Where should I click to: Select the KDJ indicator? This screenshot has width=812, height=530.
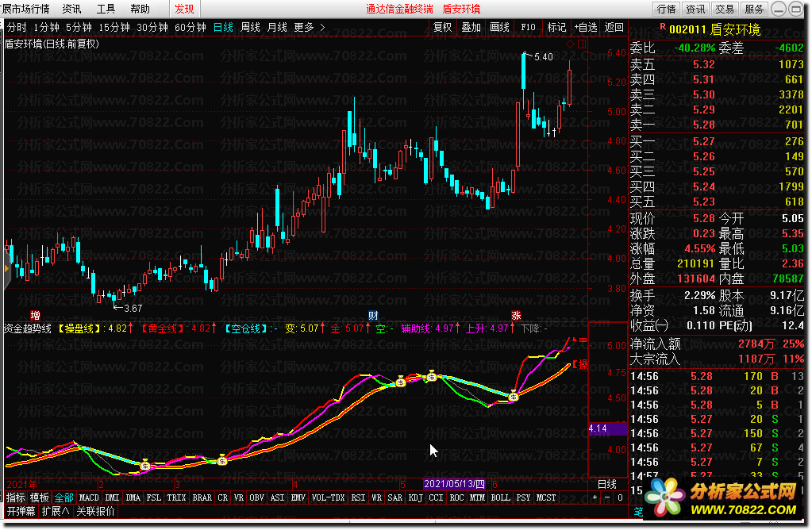point(415,497)
